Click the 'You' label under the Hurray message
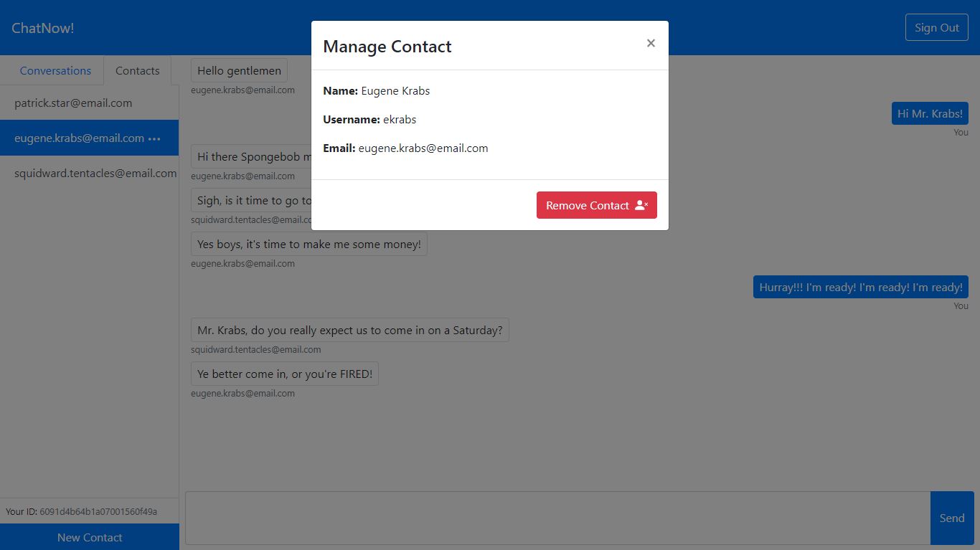This screenshot has width=980, height=550. tap(961, 305)
